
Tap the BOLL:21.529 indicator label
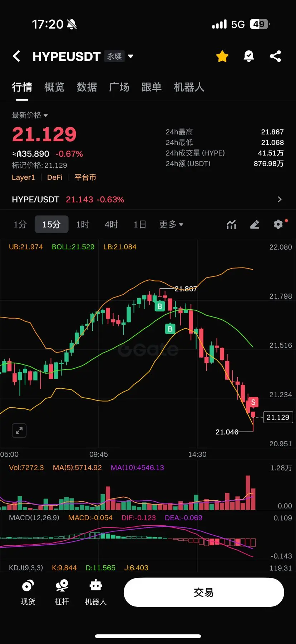coord(73,247)
